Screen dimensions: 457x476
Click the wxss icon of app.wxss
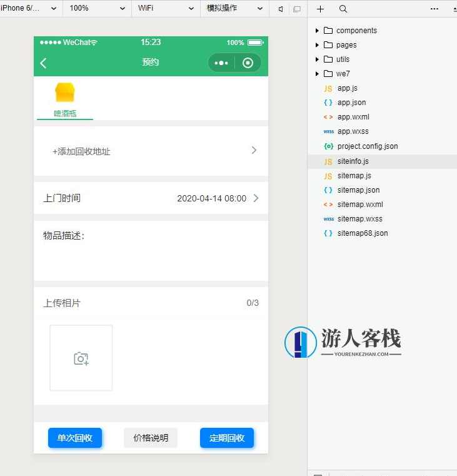coord(328,131)
